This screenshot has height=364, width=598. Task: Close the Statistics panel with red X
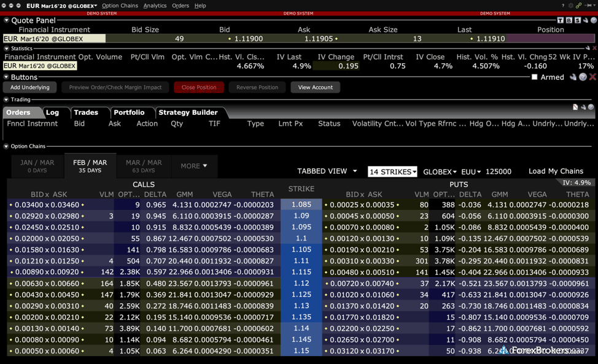(x=594, y=48)
